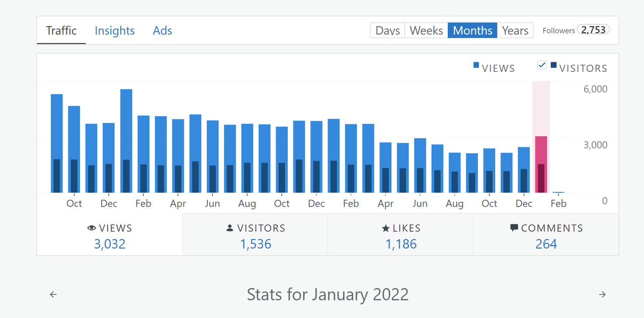Select the bar above the second Jun label
The height and width of the screenshot is (318, 644).
click(420, 165)
